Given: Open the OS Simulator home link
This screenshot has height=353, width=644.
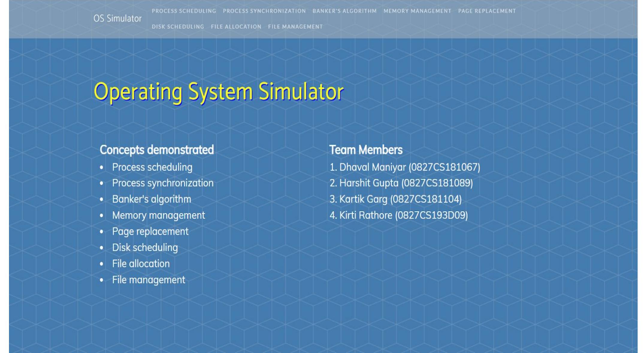Looking at the screenshot, I should point(117,19).
